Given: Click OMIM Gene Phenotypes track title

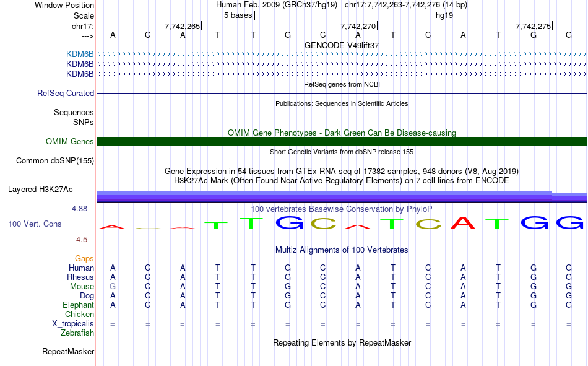Looking at the screenshot, I should [342, 133].
